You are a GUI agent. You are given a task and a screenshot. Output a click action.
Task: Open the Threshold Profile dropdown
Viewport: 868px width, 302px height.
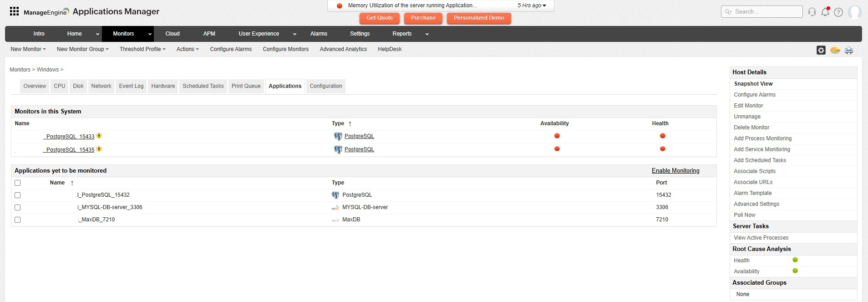point(142,49)
